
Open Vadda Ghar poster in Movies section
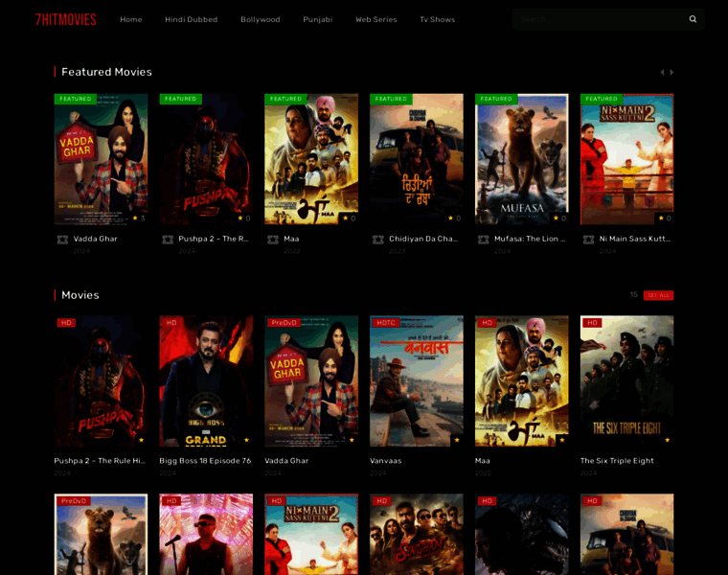click(x=311, y=381)
